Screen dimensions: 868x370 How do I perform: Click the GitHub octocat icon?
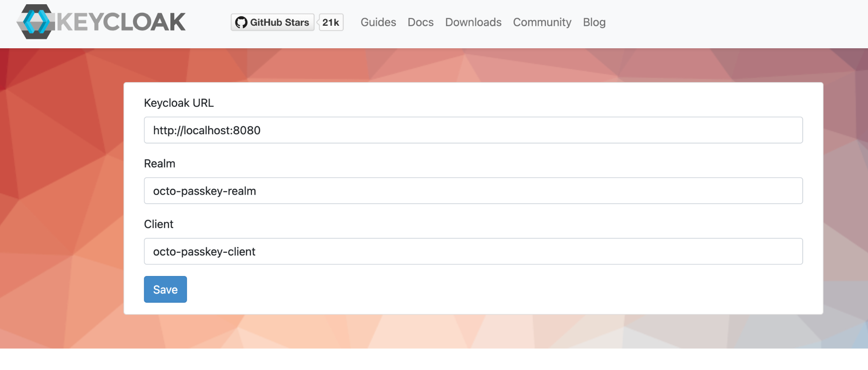(x=241, y=22)
